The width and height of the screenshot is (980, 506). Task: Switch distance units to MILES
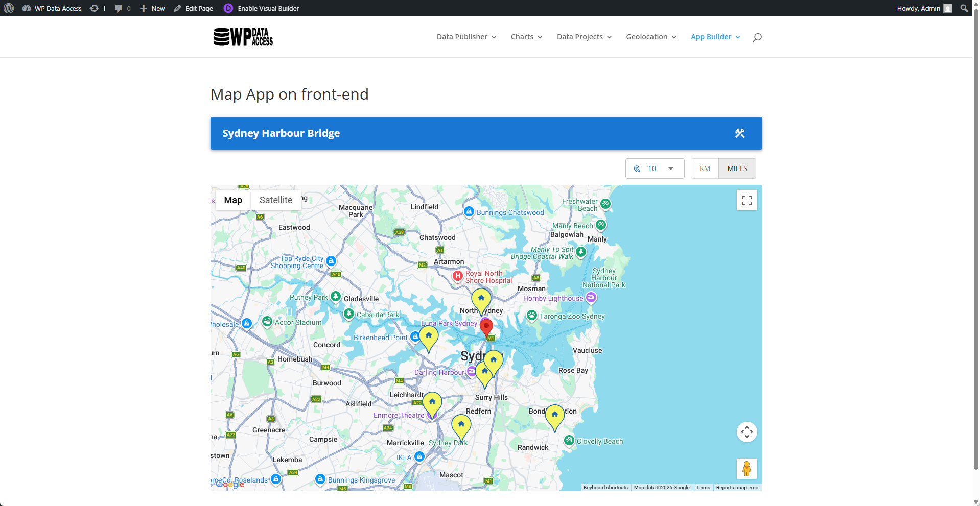pos(736,168)
